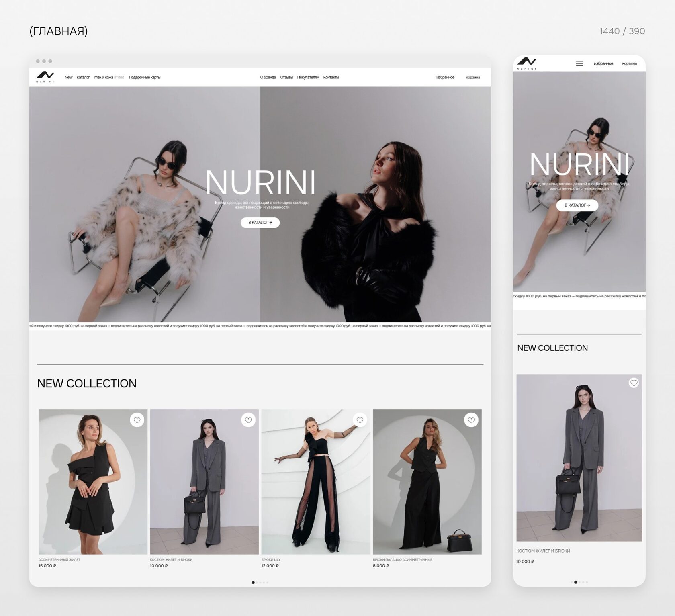The width and height of the screenshot is (675, 616).
Task: Click the Nurini logo in the desktop header
Action: point(45,76)
